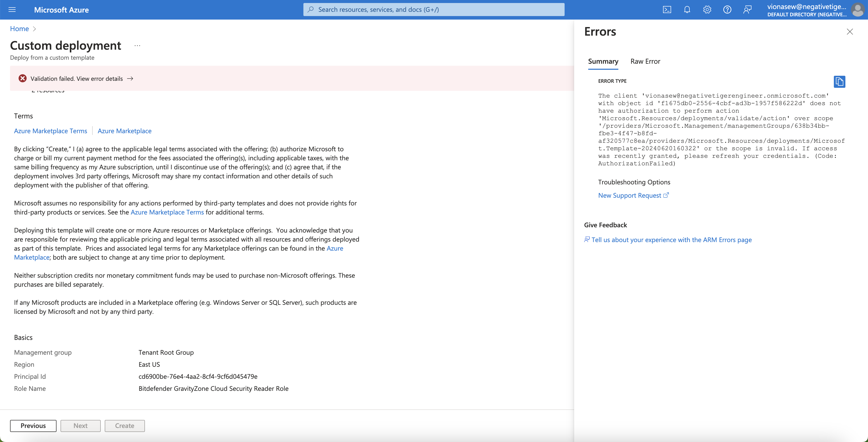Open Custom deployment ellipsis menu
This screenshot has width=868, height=442.
pos(137,45)
